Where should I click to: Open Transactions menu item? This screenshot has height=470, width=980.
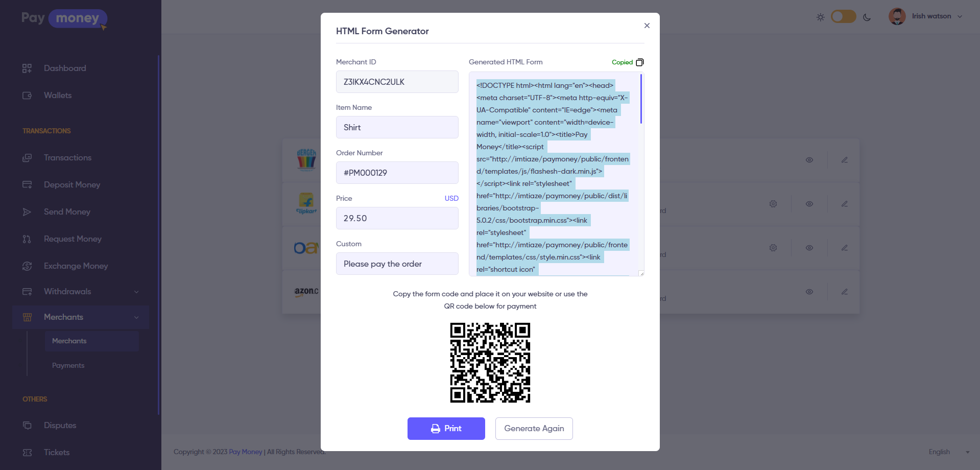67,158
